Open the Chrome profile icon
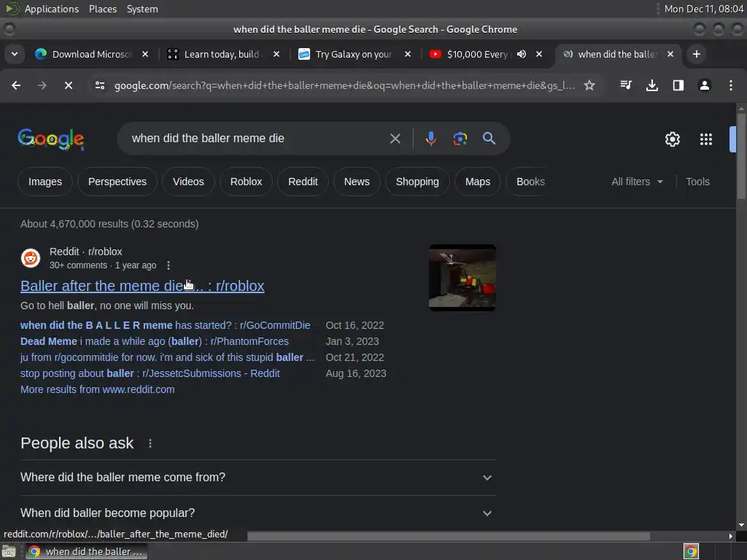 click(704, 85)
